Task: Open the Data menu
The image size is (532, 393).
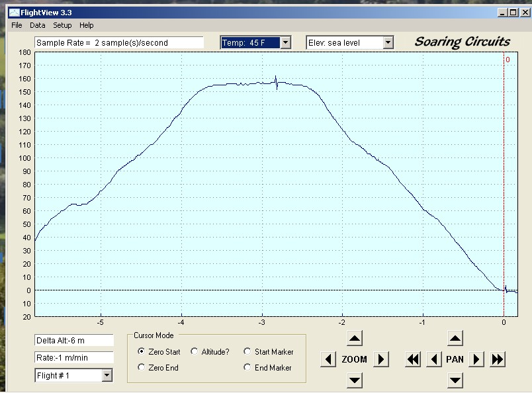Action: (x=37, y=25)
